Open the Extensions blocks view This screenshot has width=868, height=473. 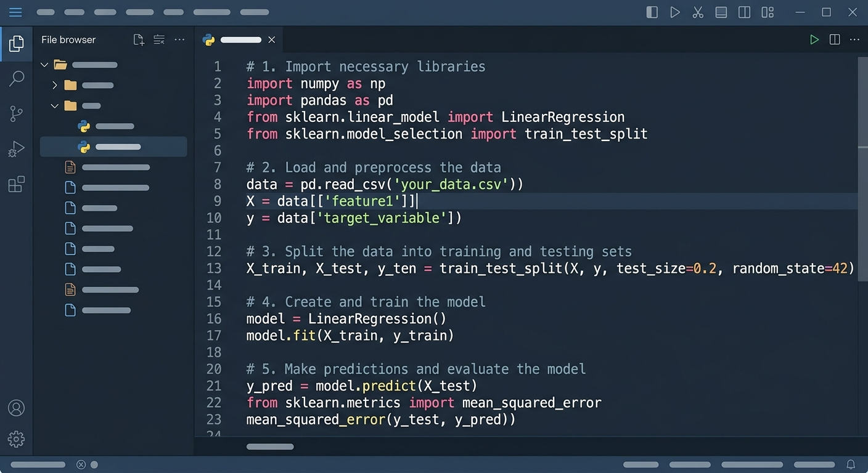[x=17, y=184]
